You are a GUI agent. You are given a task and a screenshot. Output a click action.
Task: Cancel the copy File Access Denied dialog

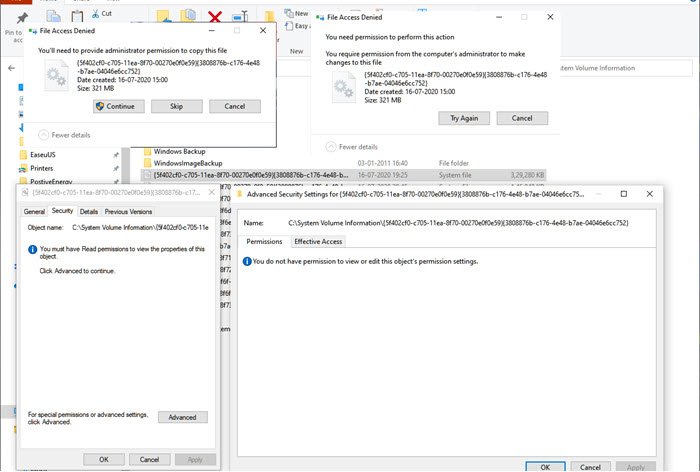click(x=235, y=106)
